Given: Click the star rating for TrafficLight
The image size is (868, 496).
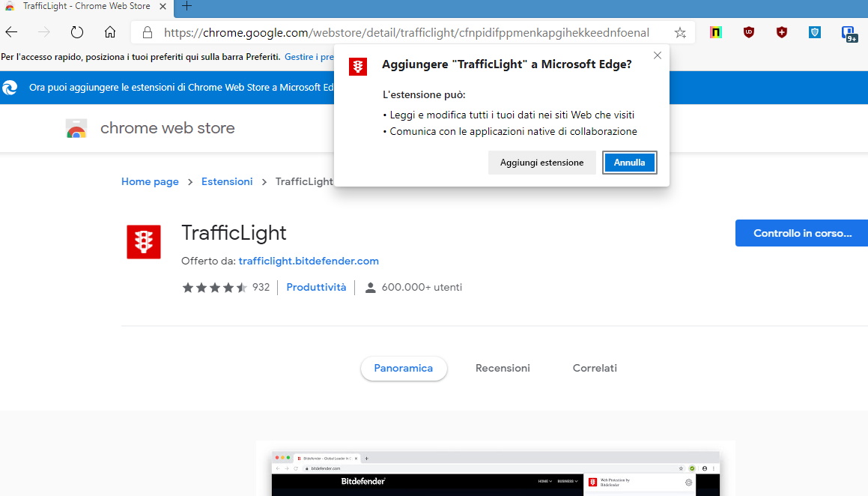Looking at the screenshot, I should tap(214, 287).
